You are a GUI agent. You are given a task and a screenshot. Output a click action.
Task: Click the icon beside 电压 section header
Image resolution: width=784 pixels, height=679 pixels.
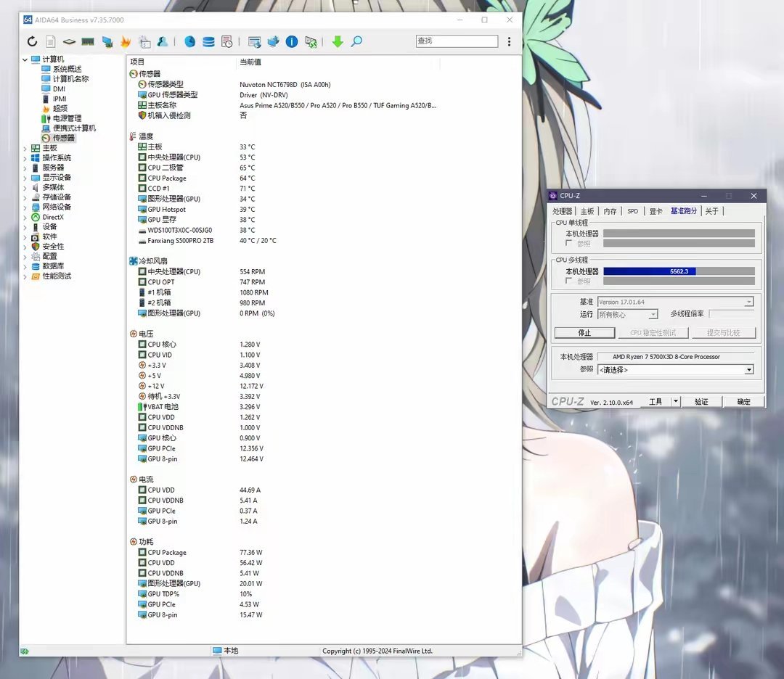(133, 334)
